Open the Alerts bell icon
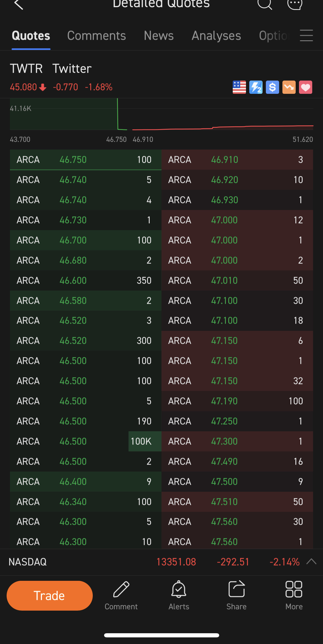The height and width of the screenshot is (644, 323). click(x=179, y=595)
